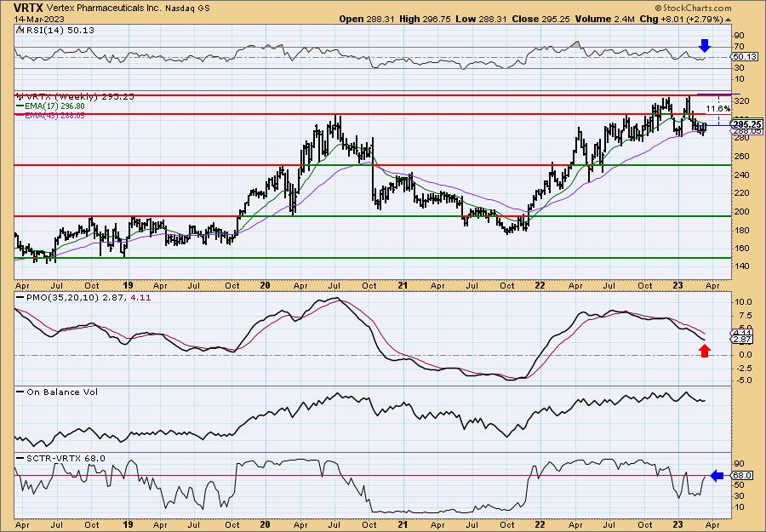Viewport: 766px width, 532px height.
Task: Select the "Low 288.31" header value
Action: click(483, 19)
